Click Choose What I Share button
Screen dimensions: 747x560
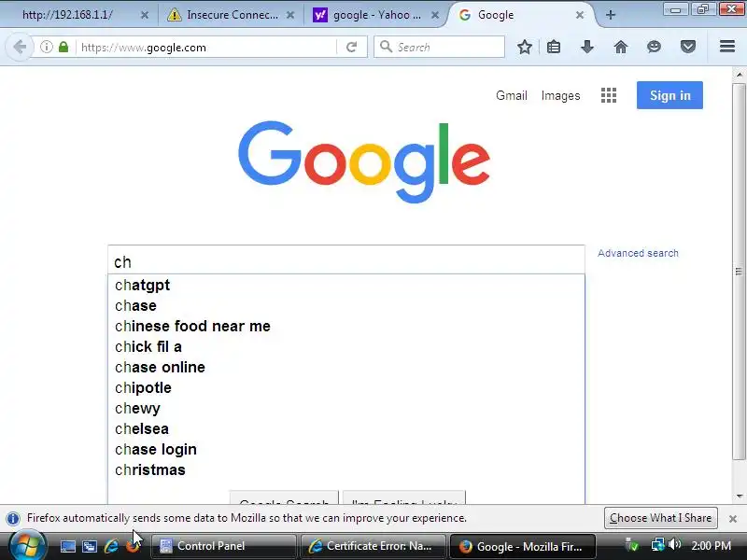(661, 518)
